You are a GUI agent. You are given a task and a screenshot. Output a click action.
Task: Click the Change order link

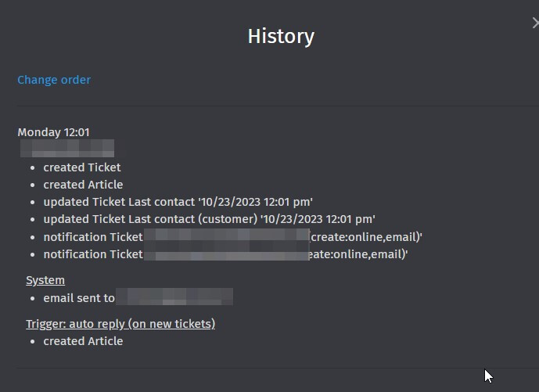coord(54,80)
